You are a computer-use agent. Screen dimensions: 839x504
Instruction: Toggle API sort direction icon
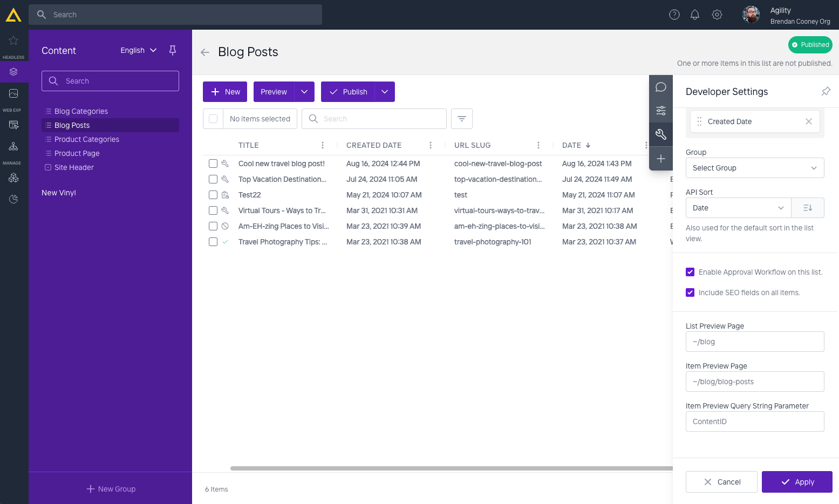tap(808, 208)
